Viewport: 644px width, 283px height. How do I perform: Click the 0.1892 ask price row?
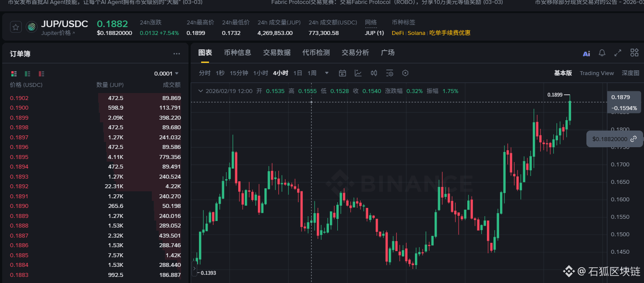pyautogui.click(x=19, y=186)
